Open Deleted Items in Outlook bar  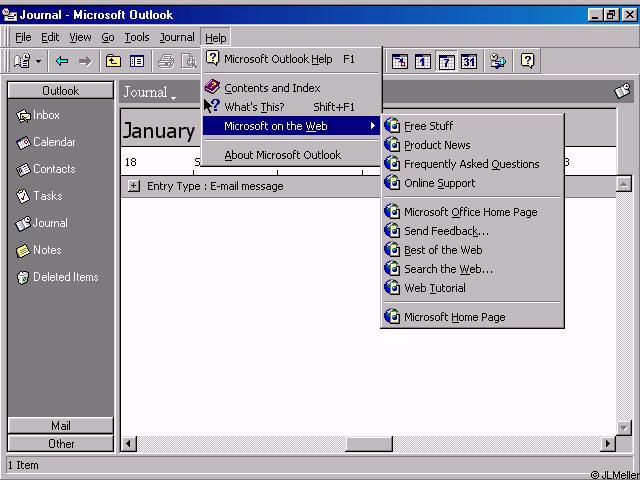click(58, 277)
